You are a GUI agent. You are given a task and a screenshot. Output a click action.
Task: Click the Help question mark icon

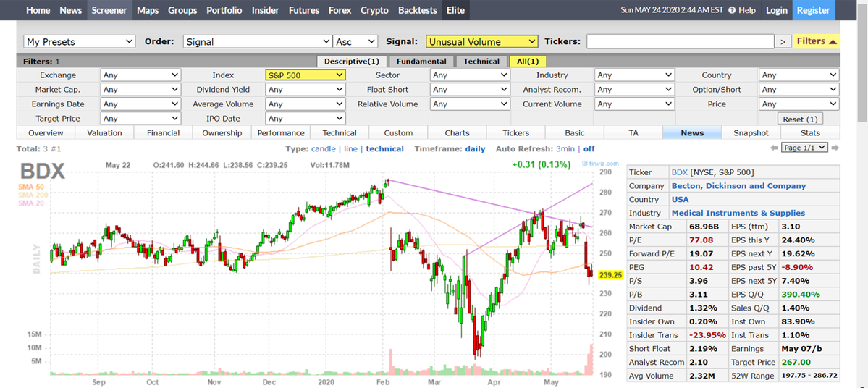click(732, 11)
